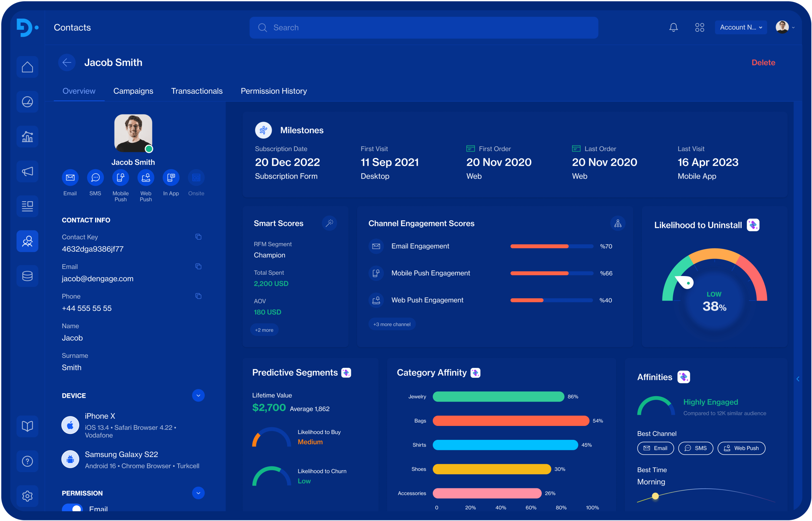Click the back arrow navigation button
Viewport: 812px width, 521px height.
tap(67, 62)
